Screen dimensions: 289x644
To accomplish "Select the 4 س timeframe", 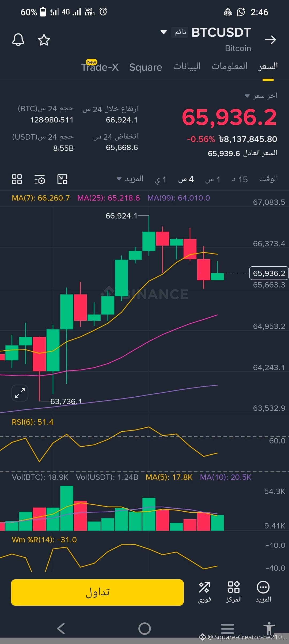I will 186,179.
